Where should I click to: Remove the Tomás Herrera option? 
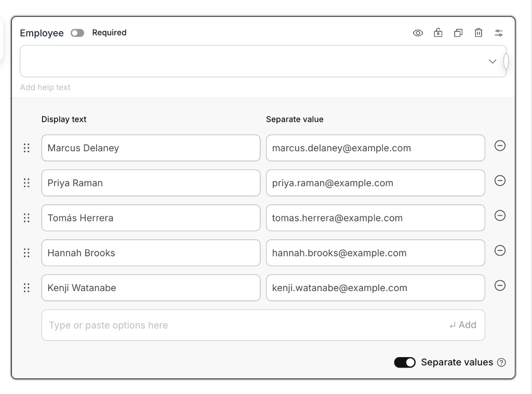tap(500, 216)
